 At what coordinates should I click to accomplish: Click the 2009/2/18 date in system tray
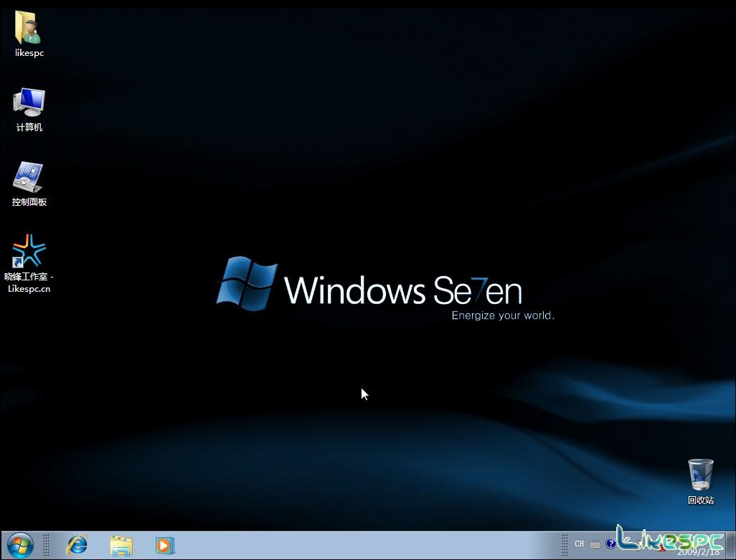(698, 552)
